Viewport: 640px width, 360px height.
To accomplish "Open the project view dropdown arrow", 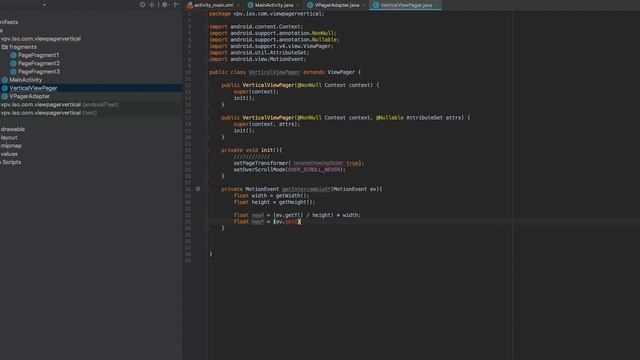I will tap(44, 4).
